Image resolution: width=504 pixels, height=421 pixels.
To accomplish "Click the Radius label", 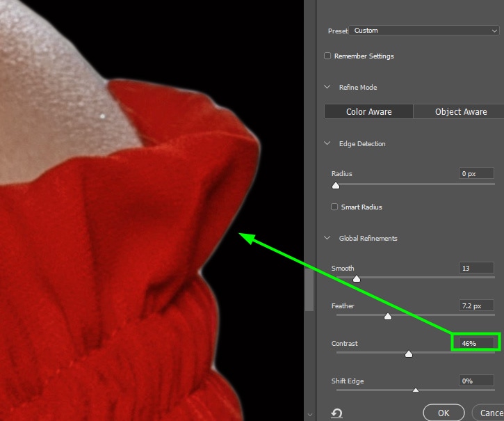I will click(x=342, y=173).
